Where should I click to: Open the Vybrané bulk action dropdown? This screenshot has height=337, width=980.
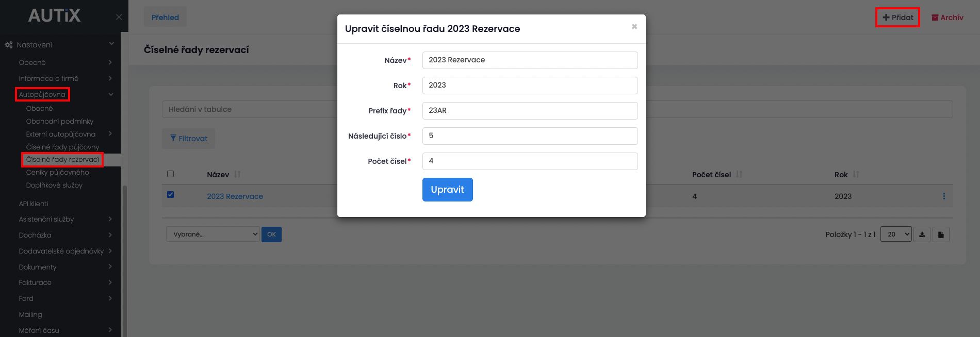tap(213, 234)
